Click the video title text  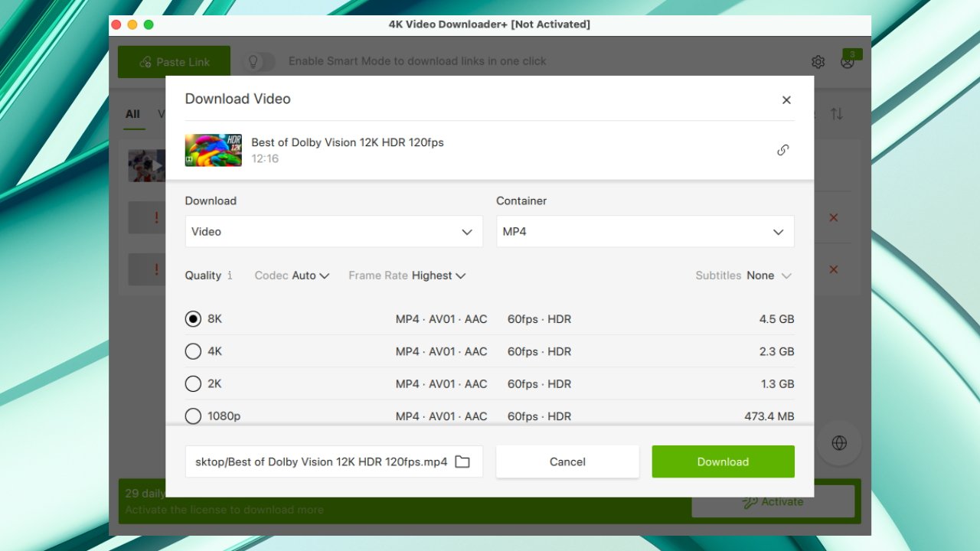point(348,142)
